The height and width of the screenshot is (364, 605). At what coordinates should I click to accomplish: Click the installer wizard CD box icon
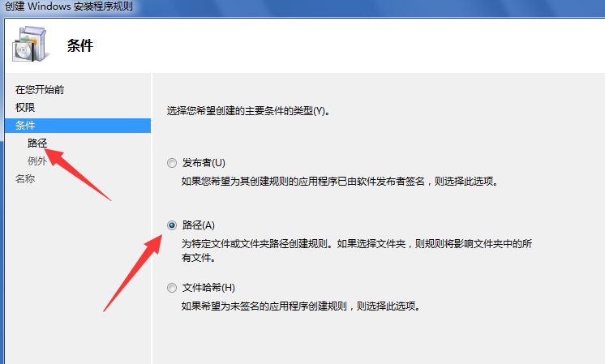point(31,45)
